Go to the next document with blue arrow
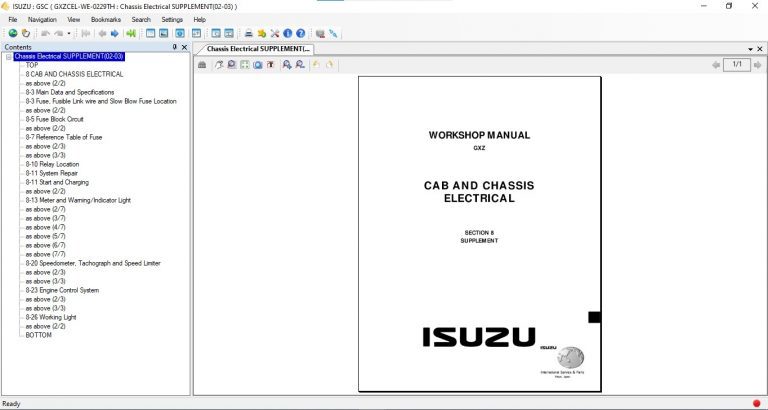This screenshot has width=768, height=410. [115, 33]
